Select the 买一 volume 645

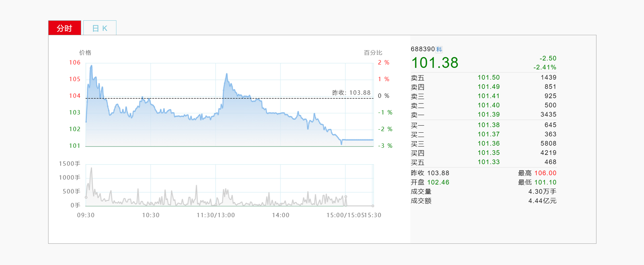point(551,125)
